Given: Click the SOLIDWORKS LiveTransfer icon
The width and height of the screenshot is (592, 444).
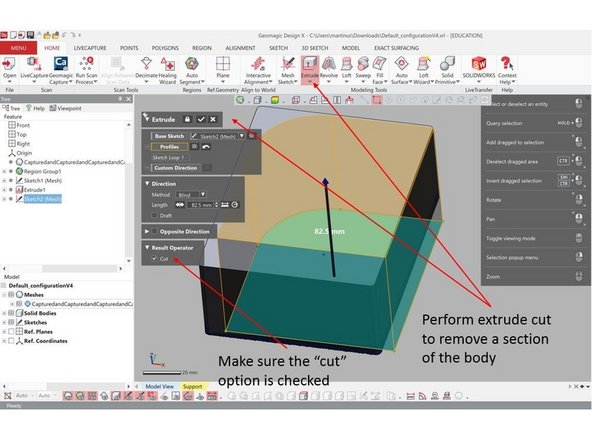Looking at the screenshot, I should [x=479, y=63].
